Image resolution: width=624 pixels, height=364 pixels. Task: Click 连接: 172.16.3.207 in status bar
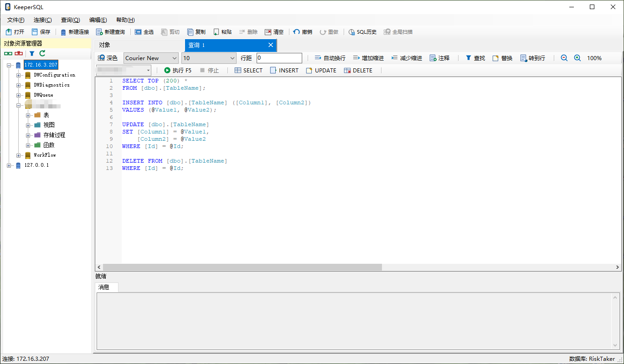[26, 359]
